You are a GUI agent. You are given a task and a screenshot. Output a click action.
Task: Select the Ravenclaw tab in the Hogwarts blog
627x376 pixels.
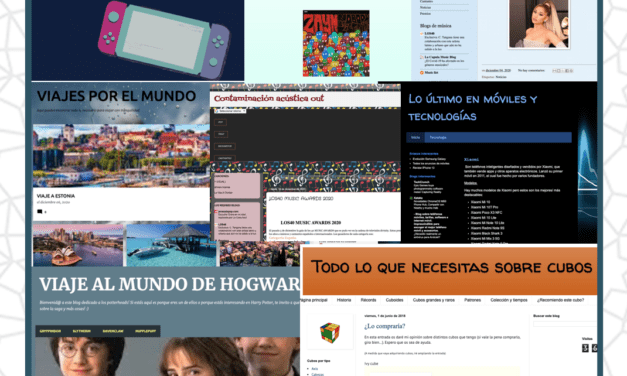pyautogui.click(x=113, y=331)
